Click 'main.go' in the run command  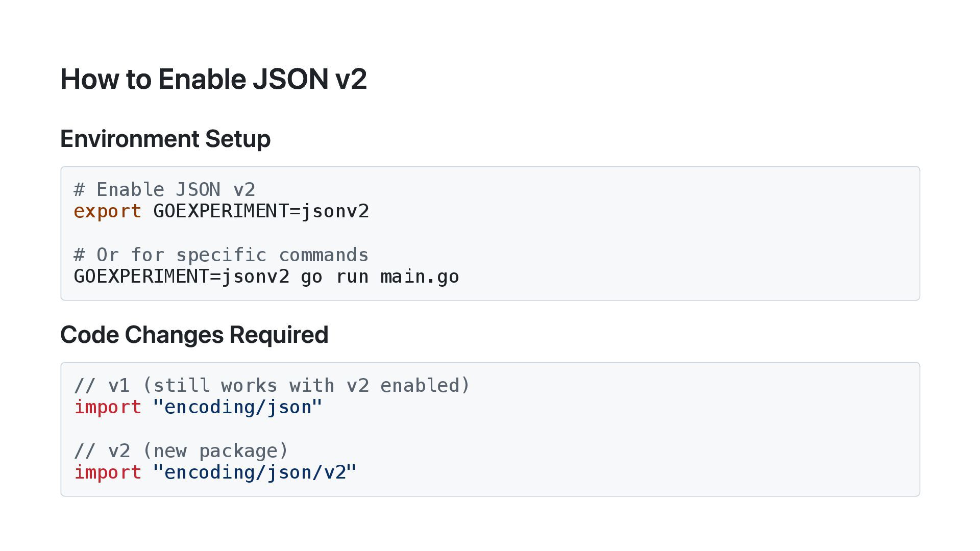tap(420, 277)
